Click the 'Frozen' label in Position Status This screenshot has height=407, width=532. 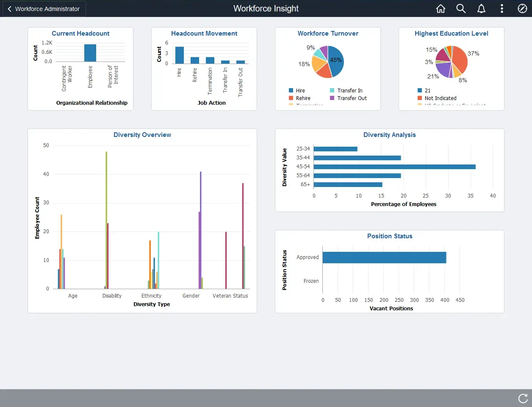click(x=311, y=281)
